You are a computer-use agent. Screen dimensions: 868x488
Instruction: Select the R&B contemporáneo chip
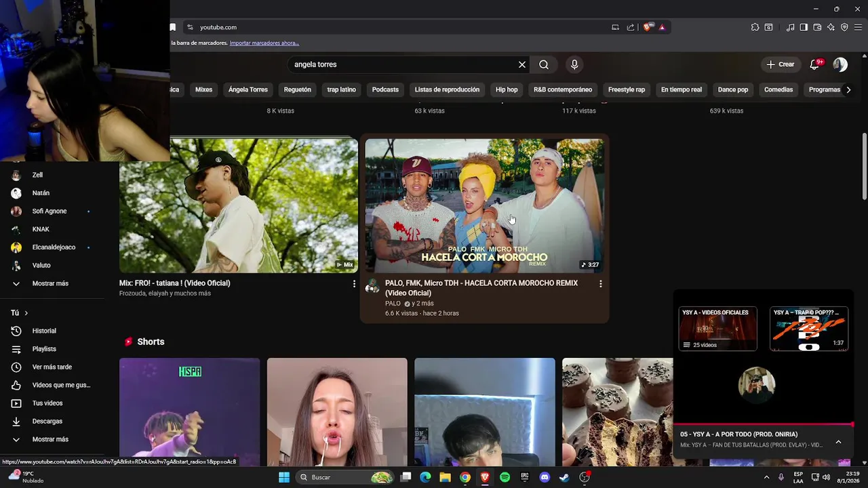coord(563,89)
